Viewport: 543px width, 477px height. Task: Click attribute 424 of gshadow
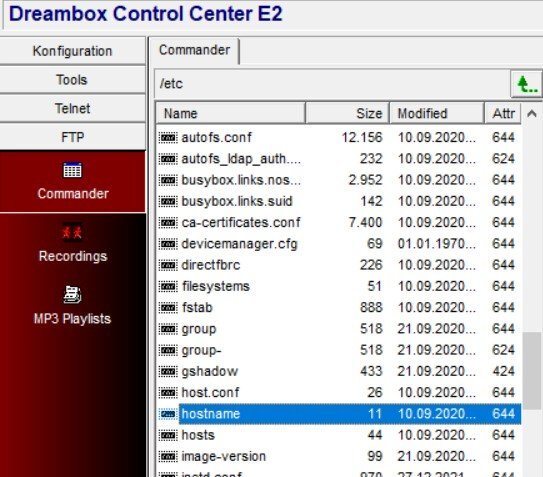click(x=503, y=371)
